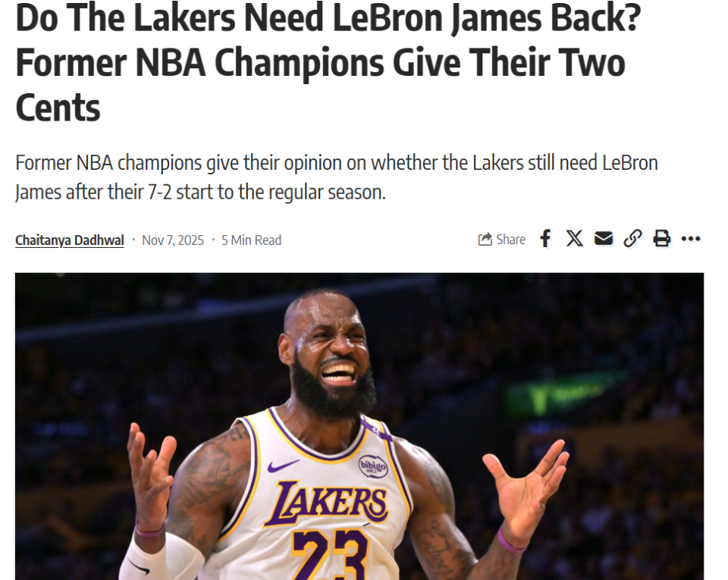This screenshot has height=580, width=728.
Task: Click the Nov 7, 2025 publish date
Action: (x=173, y=240)
